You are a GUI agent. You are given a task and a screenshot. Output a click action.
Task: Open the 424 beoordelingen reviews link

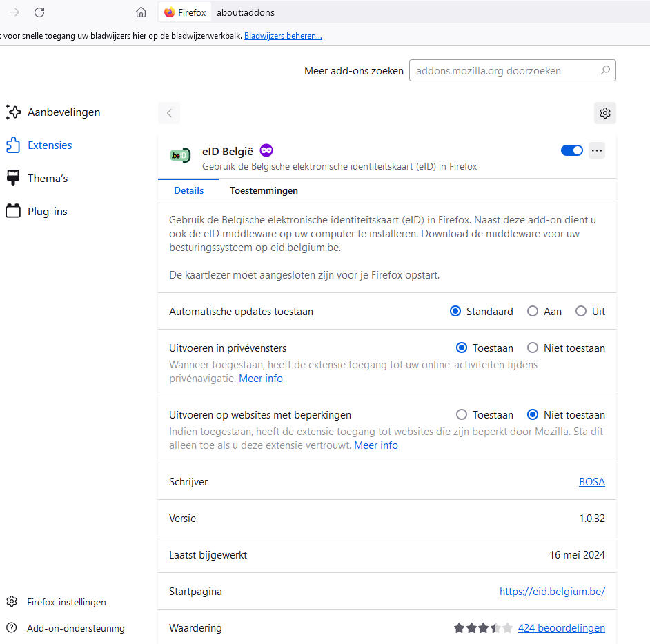tap(561, 628)
